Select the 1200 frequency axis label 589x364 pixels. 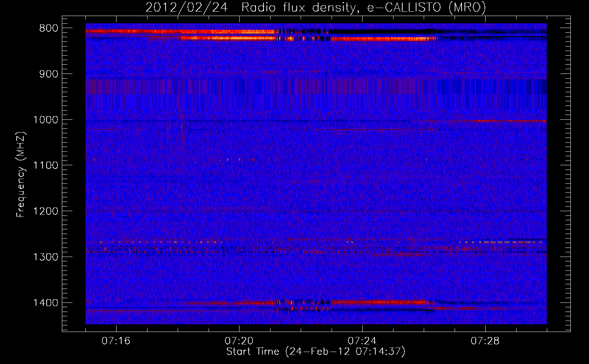[46, 211]
